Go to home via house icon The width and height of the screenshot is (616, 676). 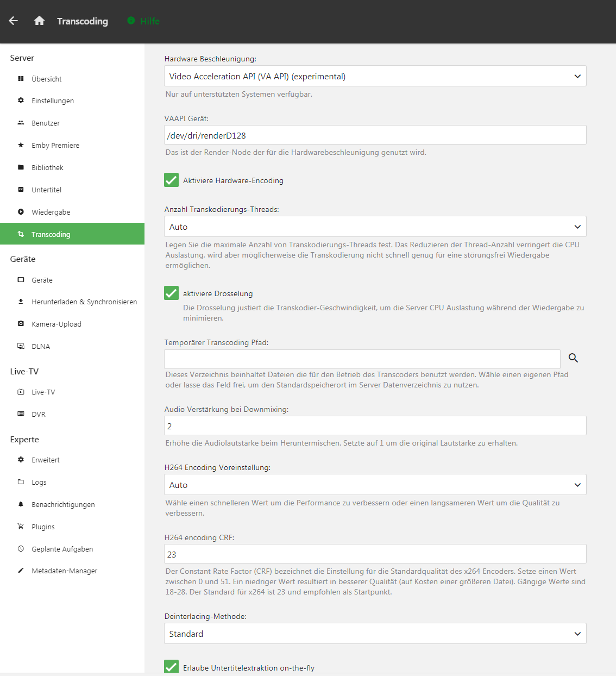click(x=39, y=21)
